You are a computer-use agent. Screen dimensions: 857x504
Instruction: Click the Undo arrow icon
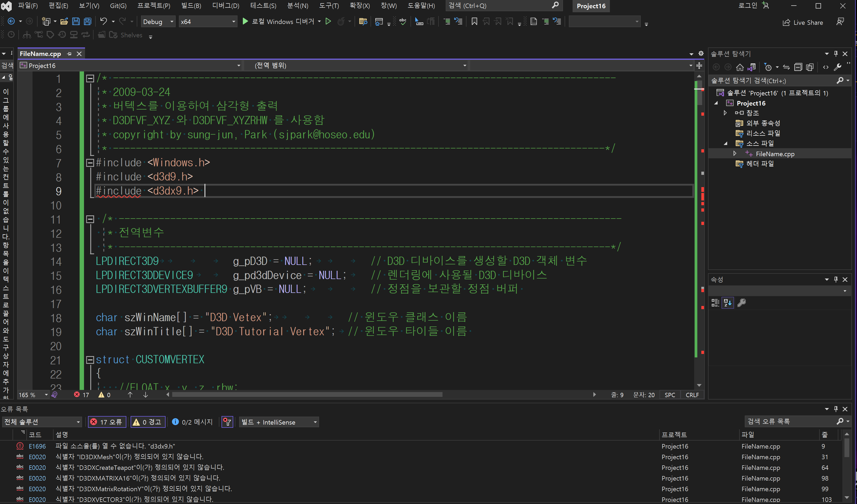pyautogui.click(x=103, y=22)
